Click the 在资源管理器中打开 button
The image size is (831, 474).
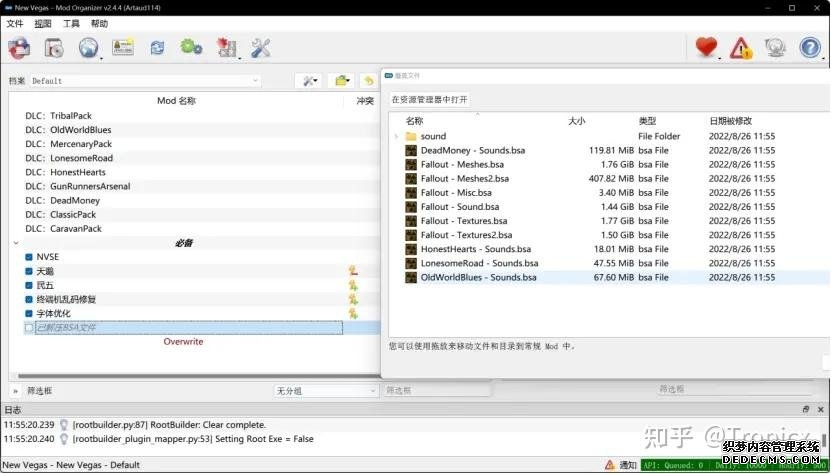coord(429,100)
